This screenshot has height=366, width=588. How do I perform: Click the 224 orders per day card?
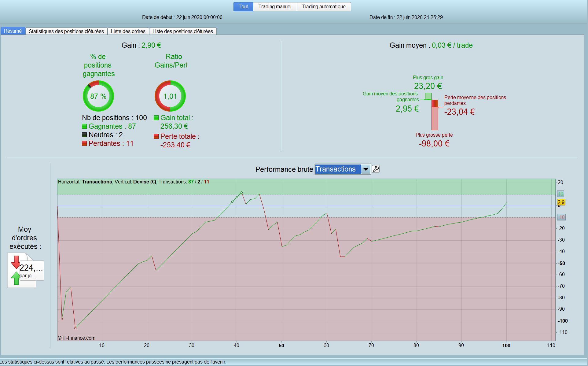coord(31,271)
